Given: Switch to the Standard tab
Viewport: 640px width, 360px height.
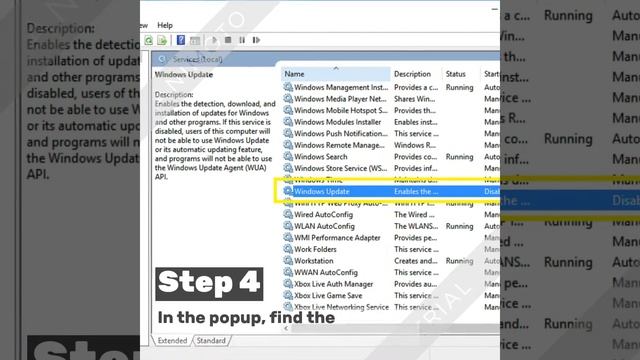Looking at the screenshot, I should pos(211,340).
